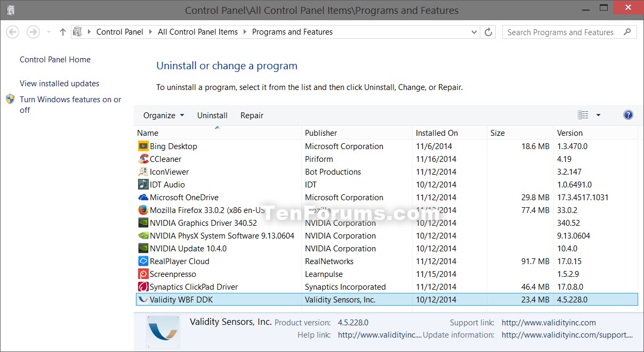Click the Mozilla Firefox icon in the list
Screen dimensions: 644x352
pos(143,210)
